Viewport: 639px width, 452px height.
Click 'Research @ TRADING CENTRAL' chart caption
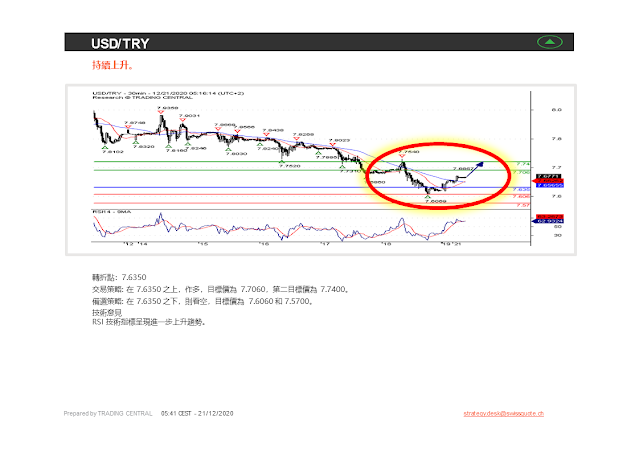(142, 98)
